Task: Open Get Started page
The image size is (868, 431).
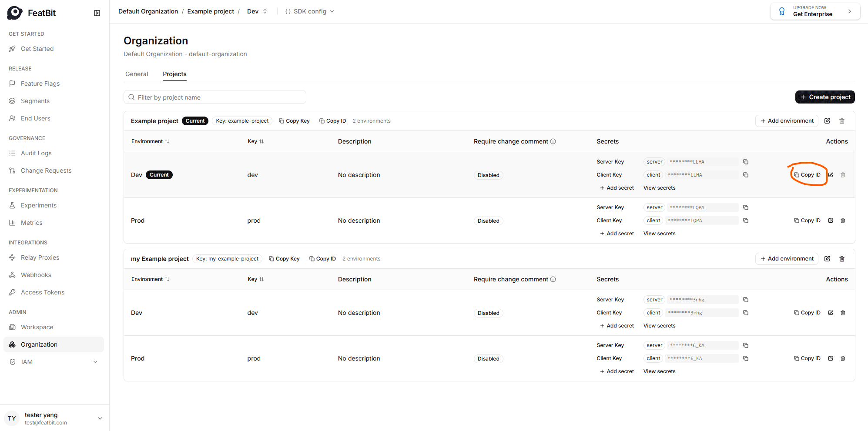Action: [54, 49]
